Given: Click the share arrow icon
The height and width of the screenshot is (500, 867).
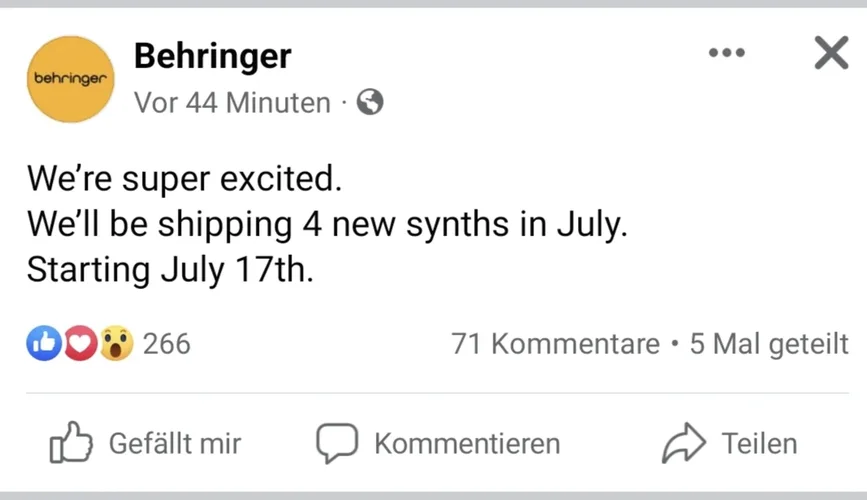Looking at the screenshot, I should [x=683, y=443].
